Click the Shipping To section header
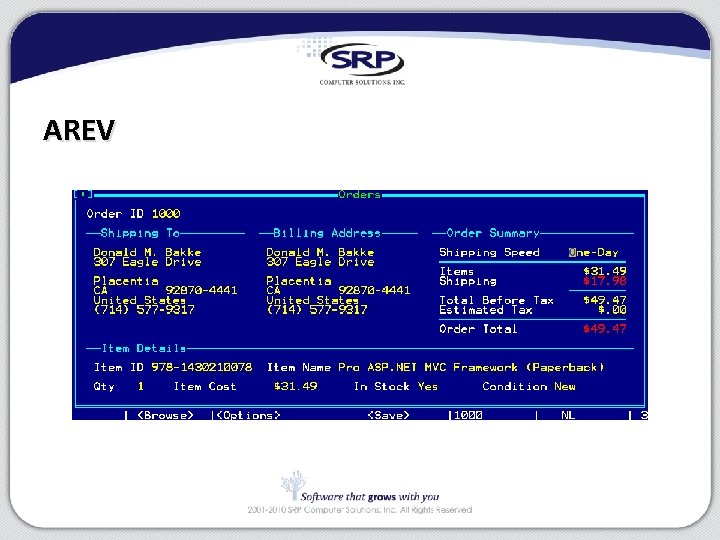This screenshot has height=540, width=720. 140,233
